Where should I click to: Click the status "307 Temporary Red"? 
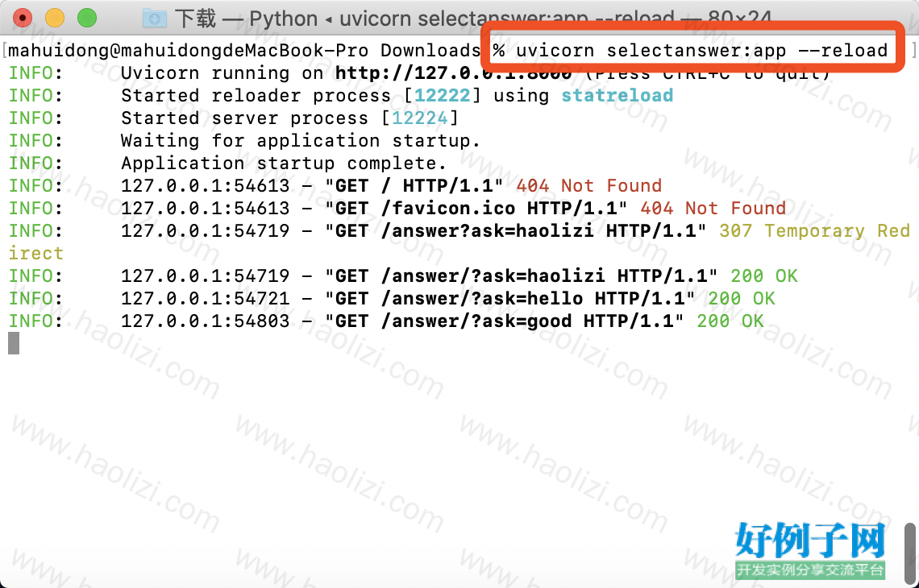(814, 230)
